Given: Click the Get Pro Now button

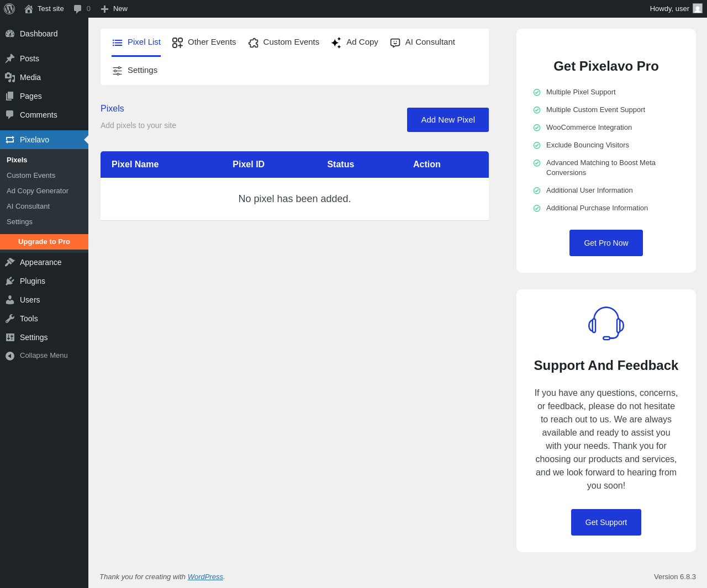Looking at the screenshot, I should pyautogui.click(x=606, y=243).
